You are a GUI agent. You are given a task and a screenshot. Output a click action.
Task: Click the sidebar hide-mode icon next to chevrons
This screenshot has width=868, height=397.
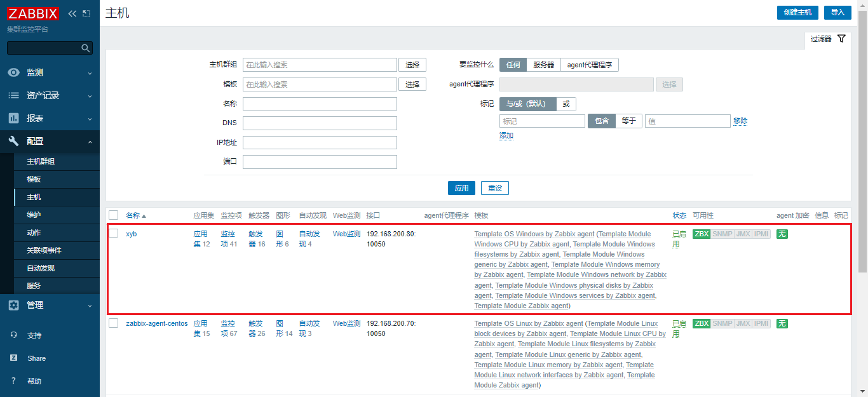point(86,13)
